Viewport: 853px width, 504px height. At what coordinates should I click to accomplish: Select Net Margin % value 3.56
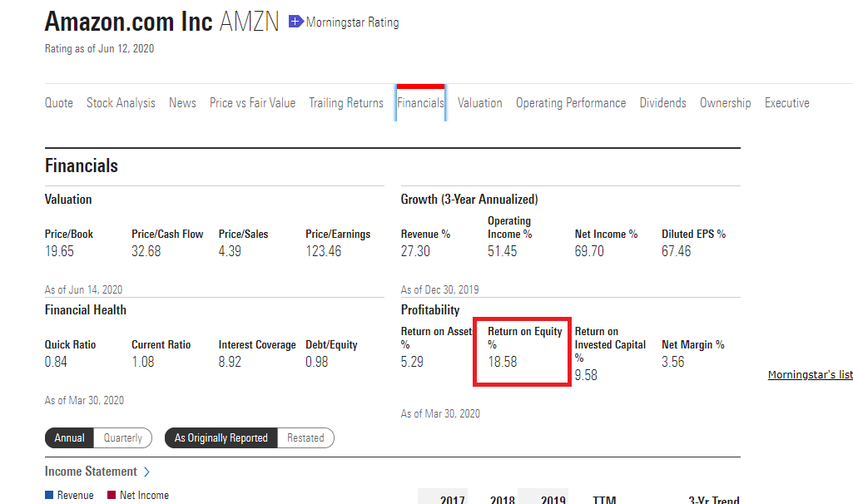673,362
